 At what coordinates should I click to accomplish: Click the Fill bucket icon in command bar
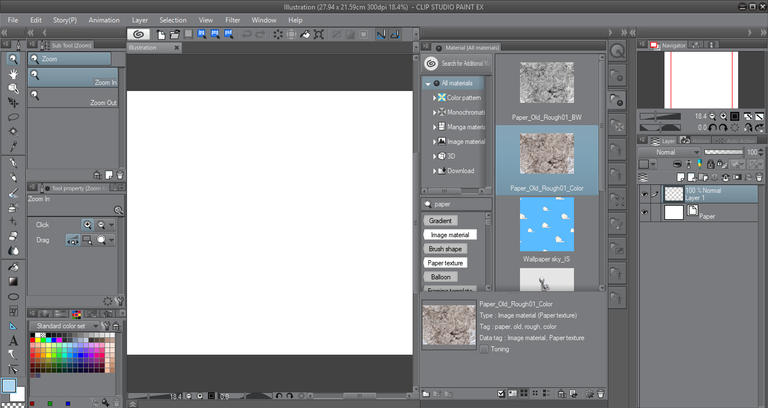tap(305, 34)
